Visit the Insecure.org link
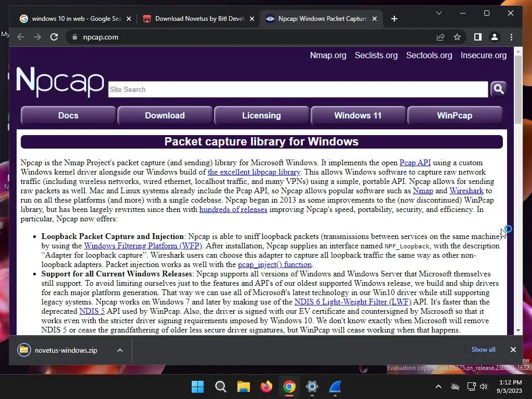Viewport: 532px width, 399px height. coord(484,55)
